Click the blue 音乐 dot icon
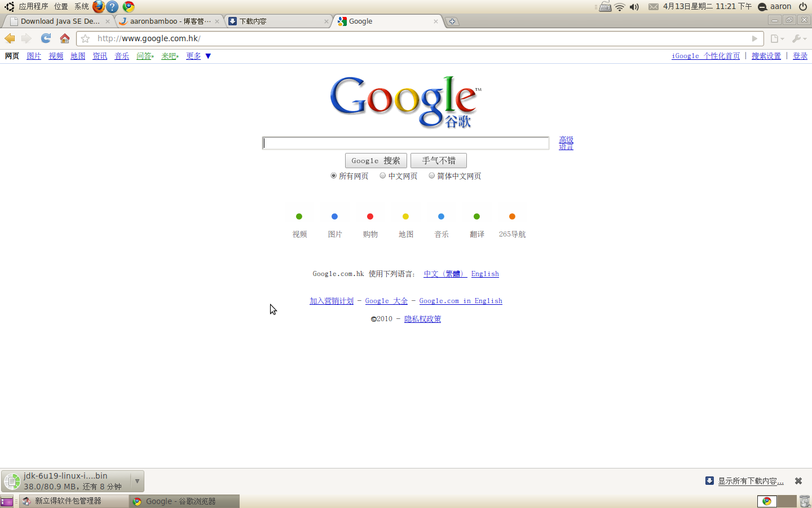Image resolution: width=812 pixels, height=508 pixels. click(x=441, y=217)
